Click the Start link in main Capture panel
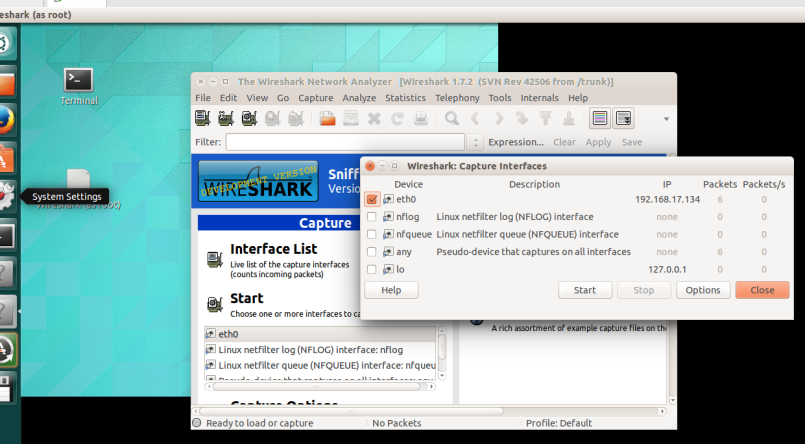 coord(247,299)
